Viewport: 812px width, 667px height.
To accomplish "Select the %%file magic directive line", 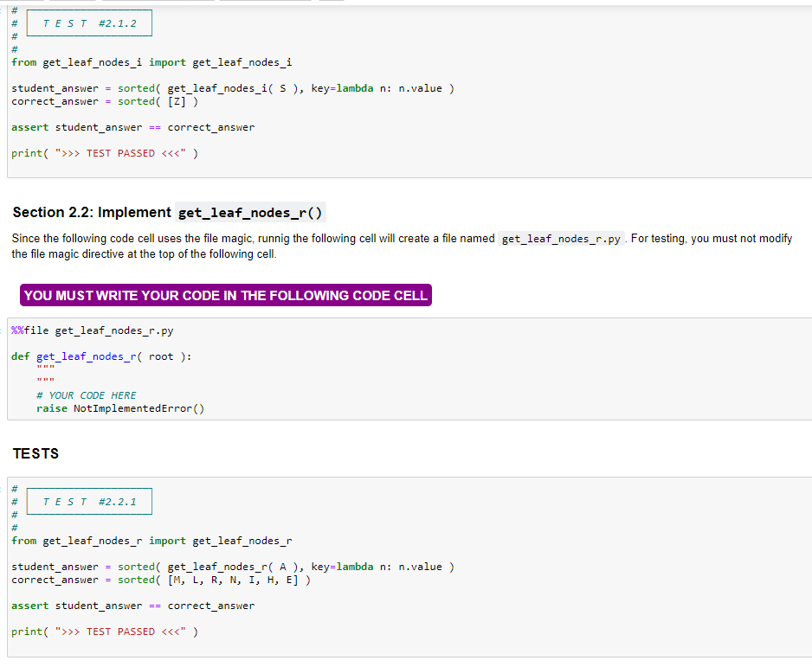I will [92, 330].
